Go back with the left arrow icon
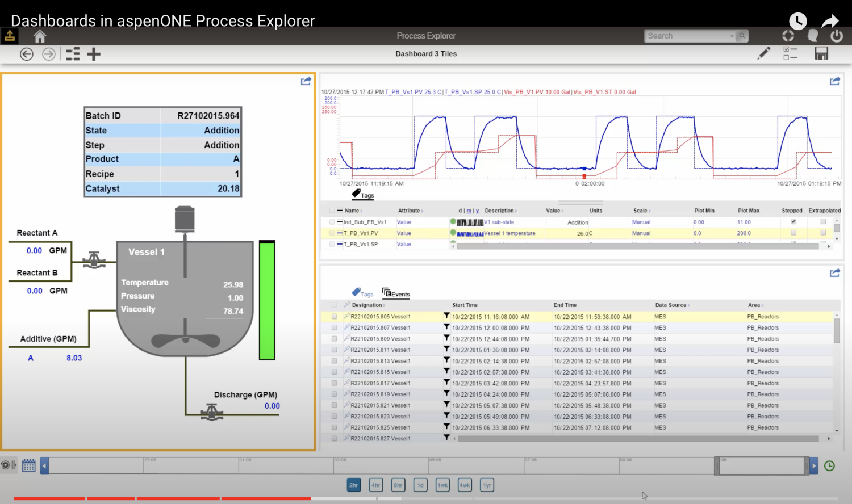 (x=27, y=54)
